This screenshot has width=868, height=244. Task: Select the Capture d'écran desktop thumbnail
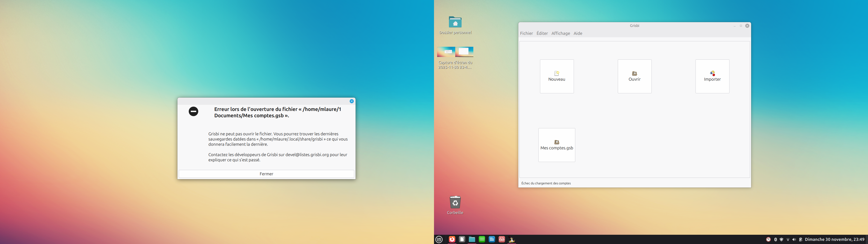pos(455,52)
